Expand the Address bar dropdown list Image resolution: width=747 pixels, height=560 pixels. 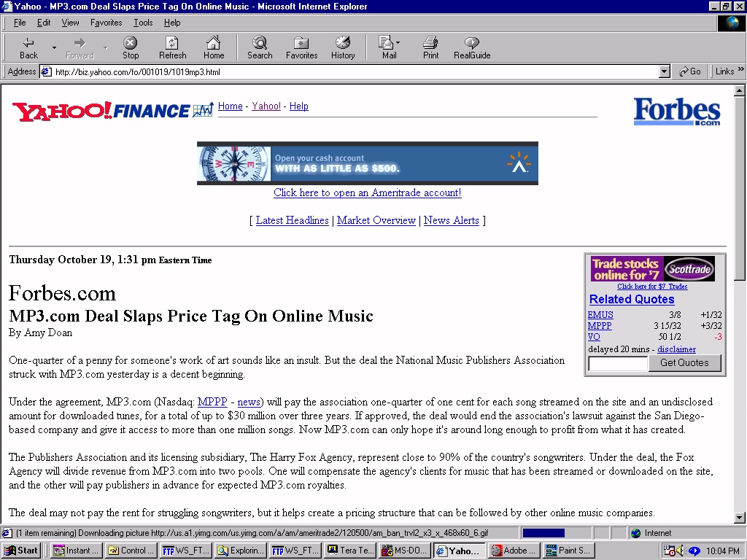665,72
